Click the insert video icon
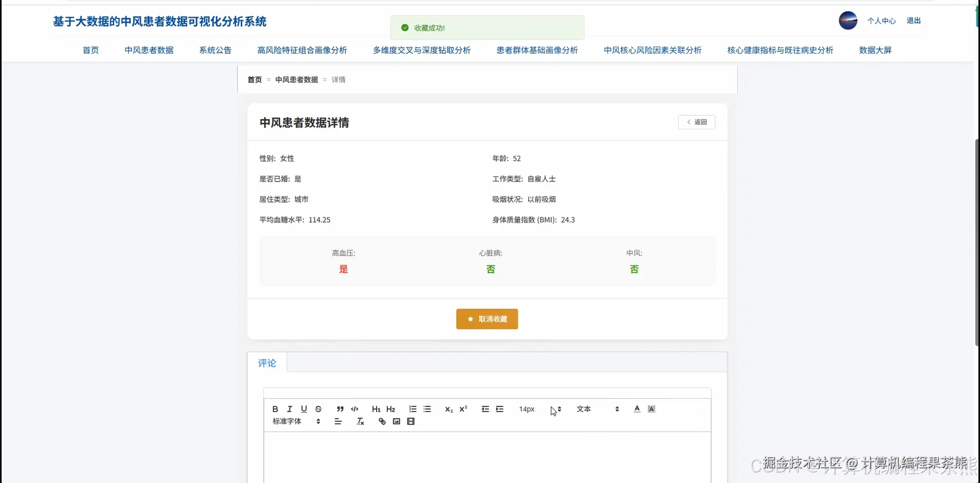 tap(411, 421)
